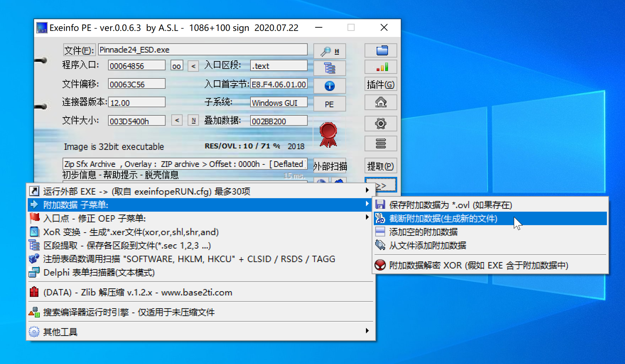
Task: Click the 程序入口 00064856 field
Action: point(136,66)
